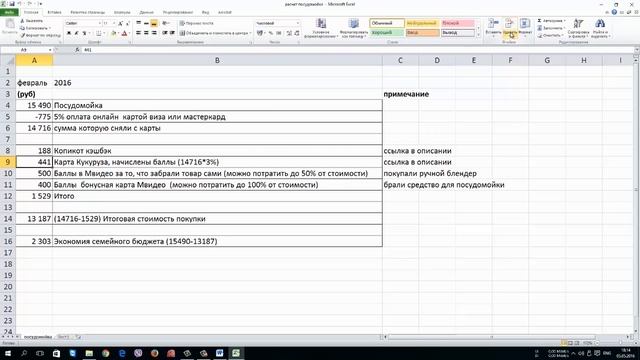Click the font color letter A icon
The image size is (640, 360).
pyautogui.click(x=124, y=33)
